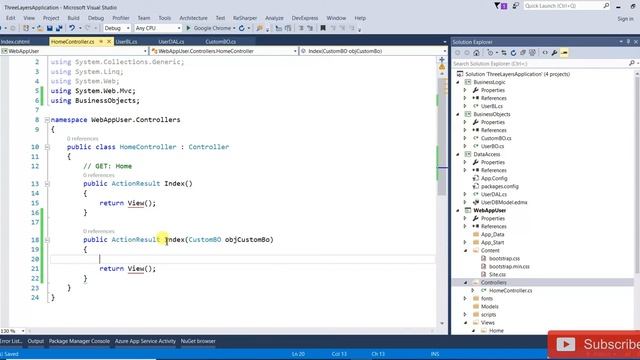Toggle Preview Selected Items highlighted icon
Image resolution: width=640 pixels, height=360 pixels.
[564, 53]
